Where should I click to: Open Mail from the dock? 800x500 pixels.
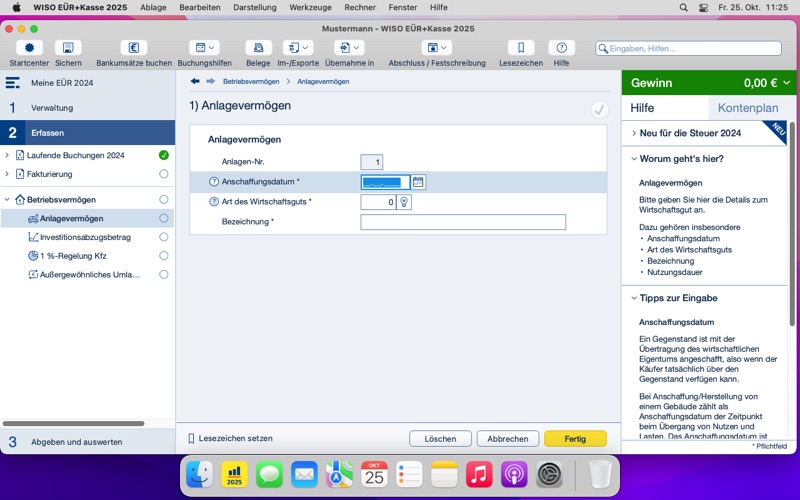(304, 474)
